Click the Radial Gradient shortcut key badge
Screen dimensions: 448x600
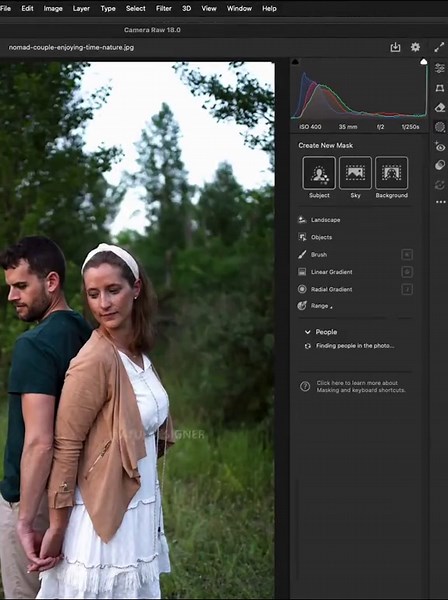tap(407, 289)
